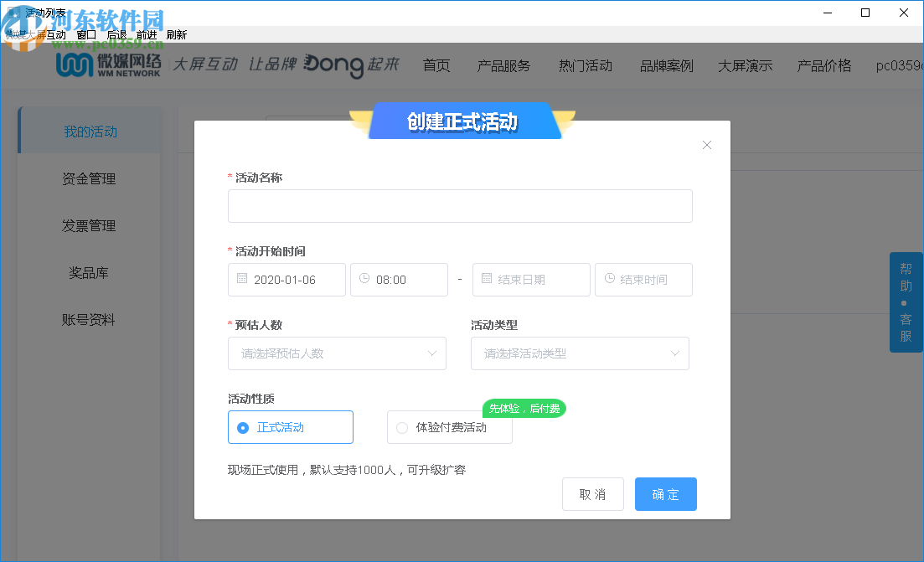Select the 体验付费活动 radio option

pyautogui.click(x=402, y=427)
